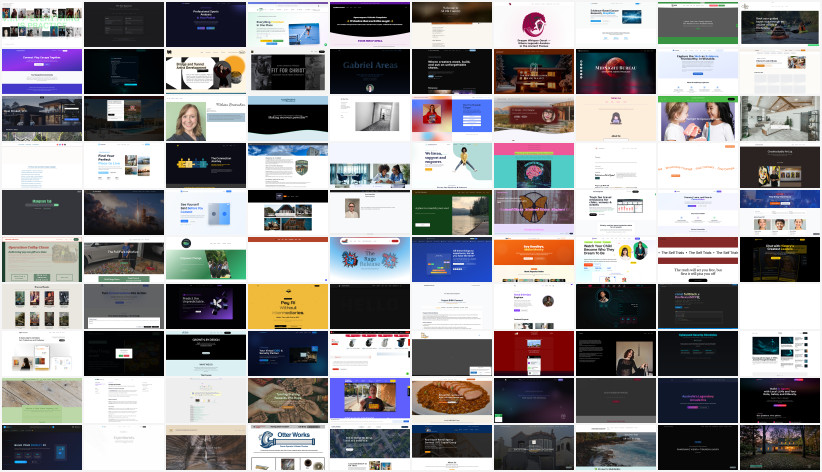Select the "The Rage Release" comic-style thumbnail

370,260
